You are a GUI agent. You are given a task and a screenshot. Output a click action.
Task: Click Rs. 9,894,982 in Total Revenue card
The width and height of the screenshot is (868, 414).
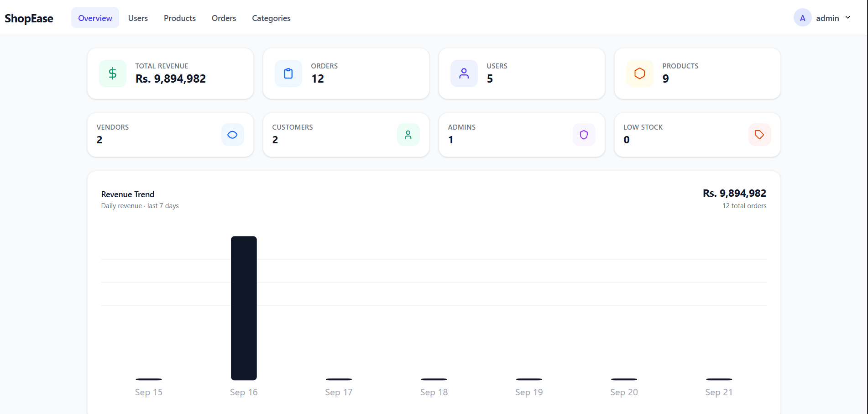tap(171, 79)
